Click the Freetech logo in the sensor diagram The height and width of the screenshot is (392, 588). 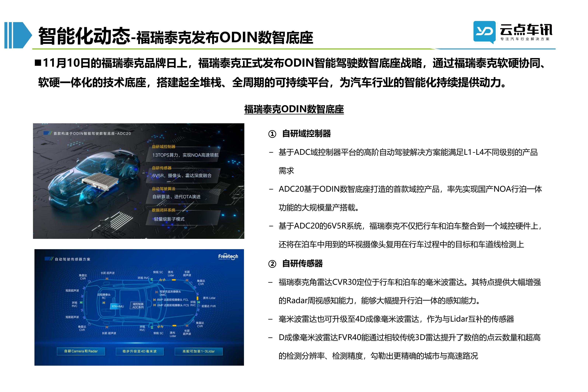[228, 257]
